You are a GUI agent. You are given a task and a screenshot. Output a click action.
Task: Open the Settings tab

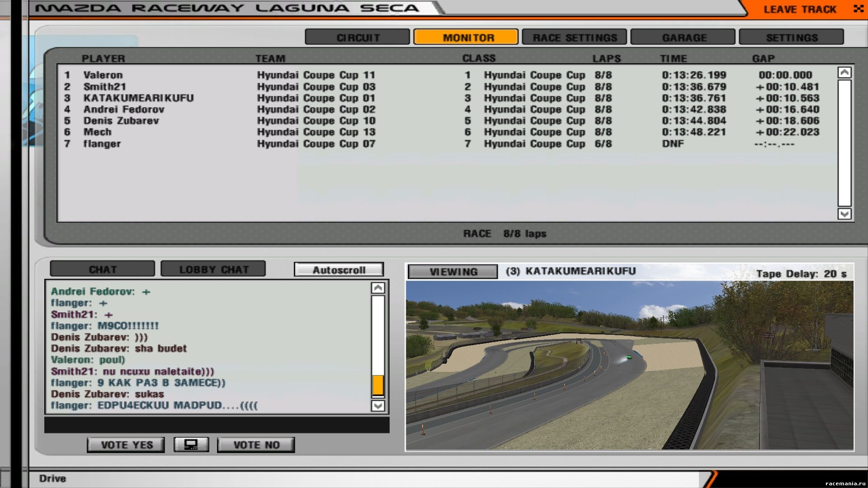click(792, 37)
